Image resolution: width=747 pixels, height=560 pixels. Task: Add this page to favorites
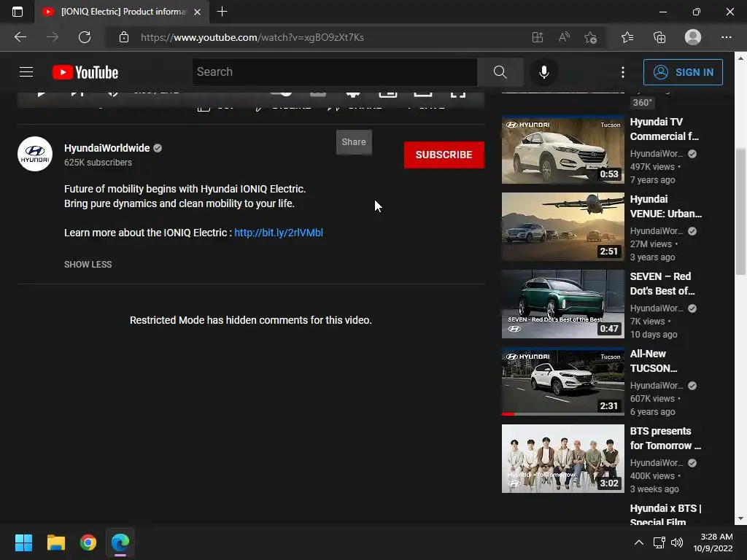tap(590, 37)
